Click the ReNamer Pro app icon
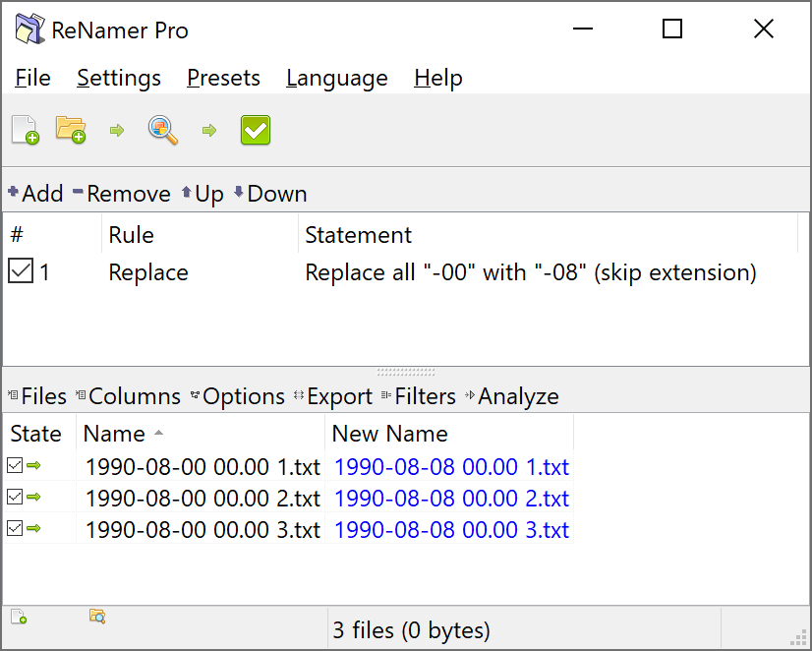812x651 pixels. point(29,30)
